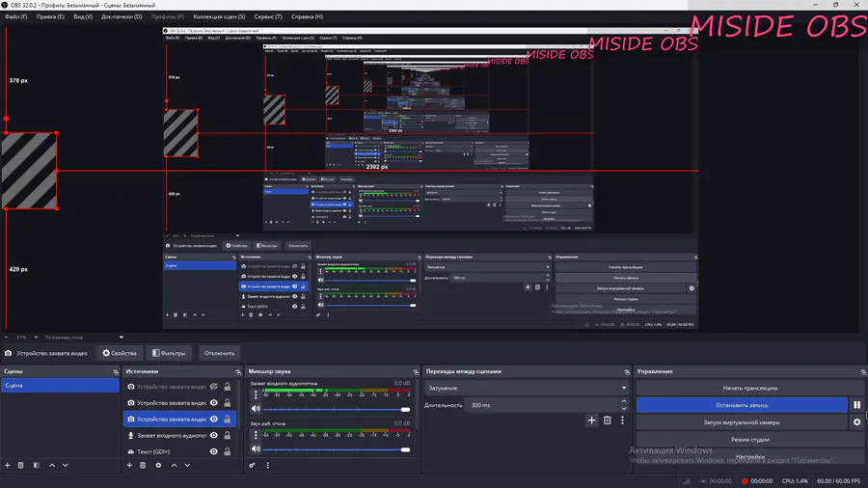Show the hidden video capture source (crossed eye)
This screenshot has height=488, width=868.
coord(214,387)
